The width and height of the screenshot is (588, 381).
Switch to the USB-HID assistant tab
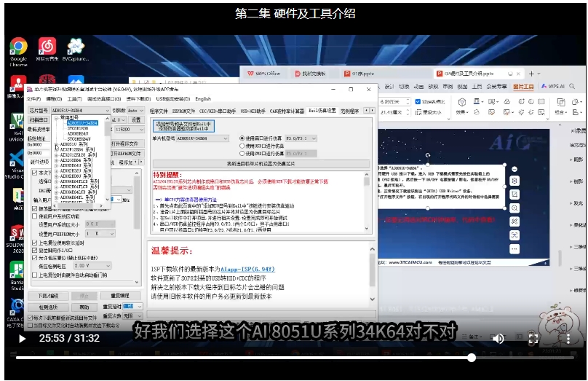point(253,111)
